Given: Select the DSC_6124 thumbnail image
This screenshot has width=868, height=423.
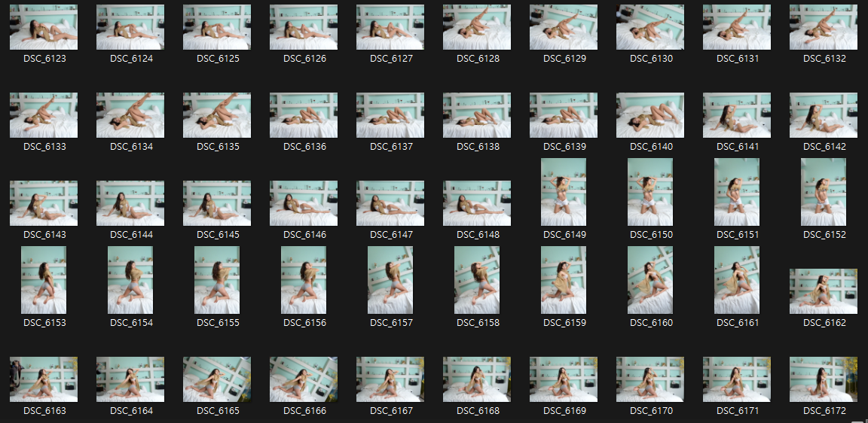Looking at the screenshot, I should click(x=130, y=28).
